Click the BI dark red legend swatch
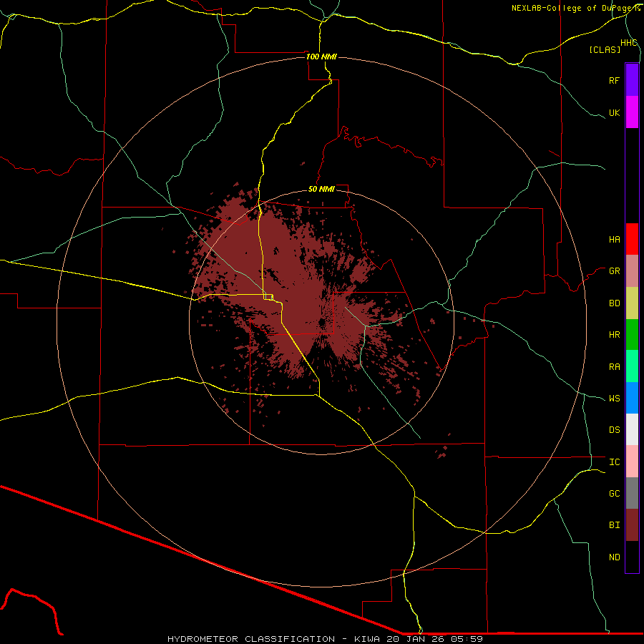The height and width of the screenshot is (644, 644). 632,525
